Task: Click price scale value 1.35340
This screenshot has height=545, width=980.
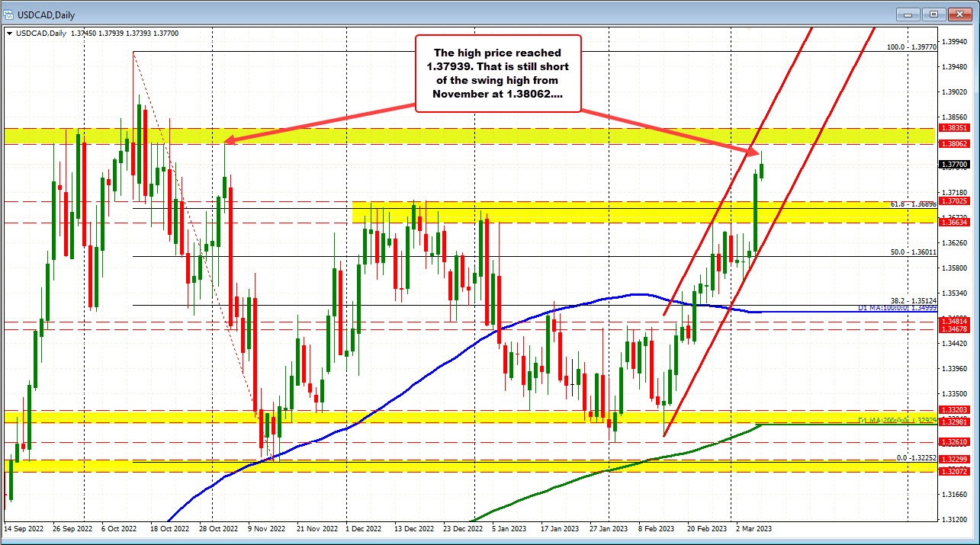Action: (x=953, y=293)
